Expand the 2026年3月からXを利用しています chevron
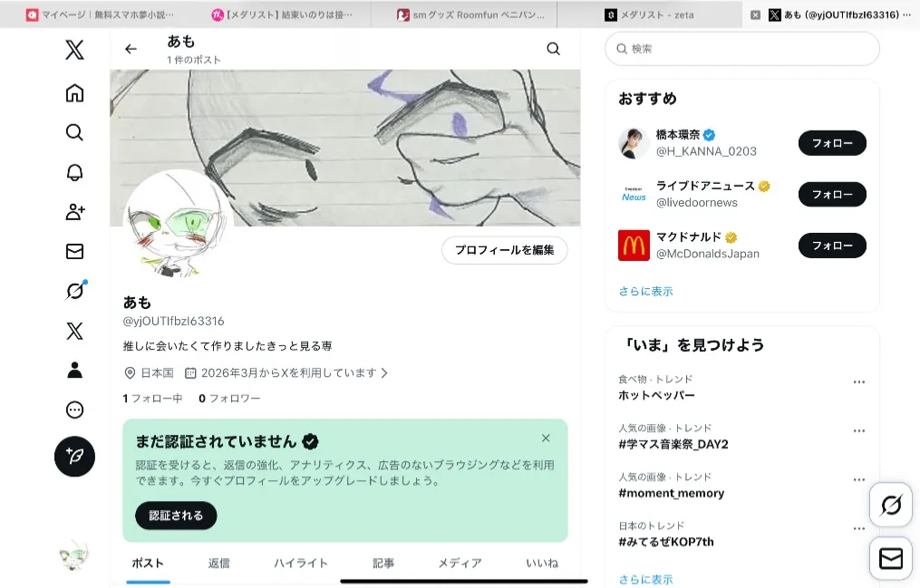 [384, 372]
